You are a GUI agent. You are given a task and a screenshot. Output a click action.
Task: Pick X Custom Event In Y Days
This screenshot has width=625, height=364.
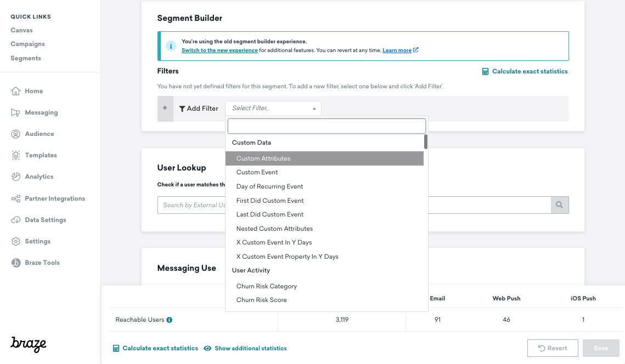(274, 242)
